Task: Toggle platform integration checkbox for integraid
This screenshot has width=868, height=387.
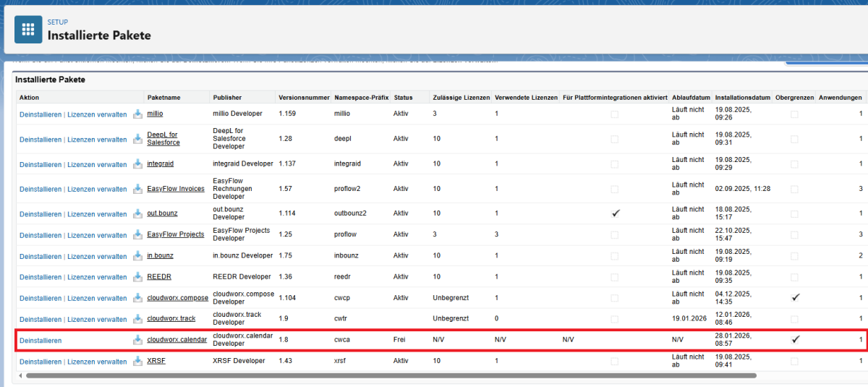Action: [615, 164]
